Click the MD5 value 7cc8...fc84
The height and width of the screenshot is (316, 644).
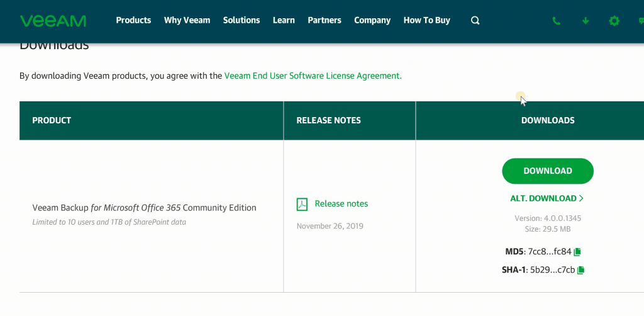[550, 252]
